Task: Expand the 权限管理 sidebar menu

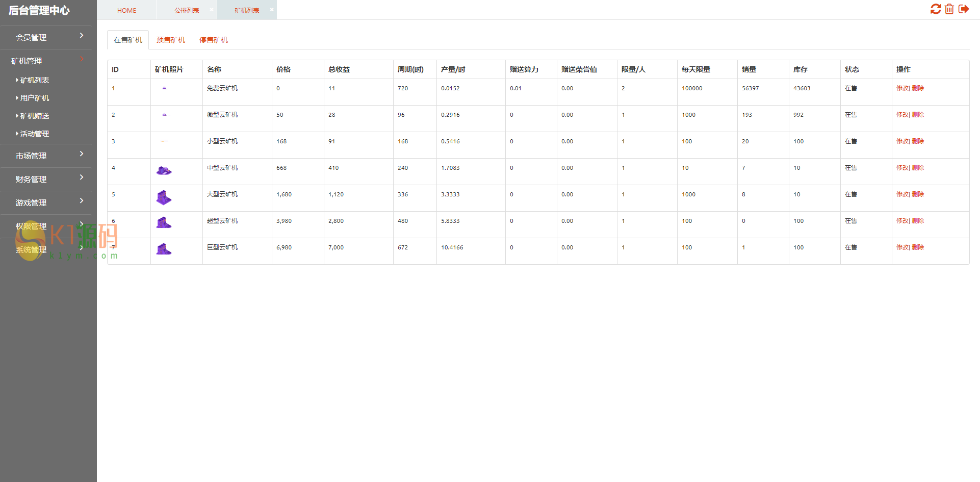Action: click(46, 226)
